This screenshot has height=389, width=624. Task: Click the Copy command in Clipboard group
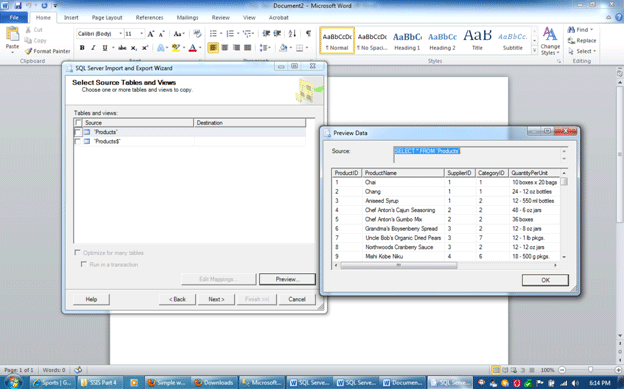[x=35, y=40]
